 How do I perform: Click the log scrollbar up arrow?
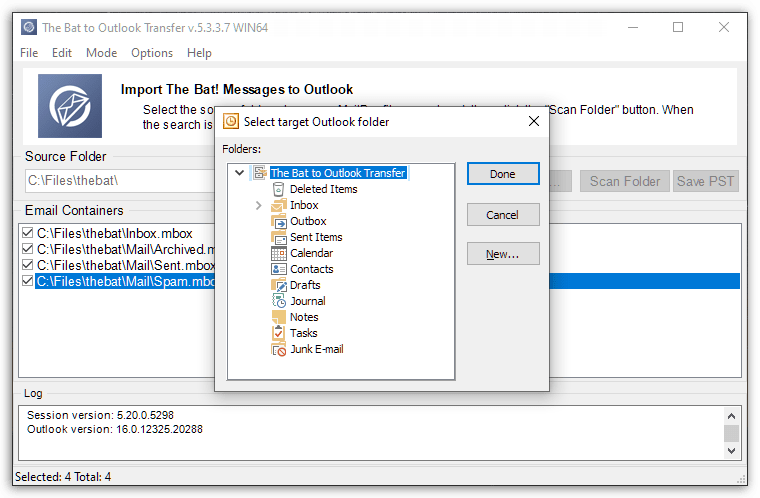pyautogui.click(x=731, y=416)
